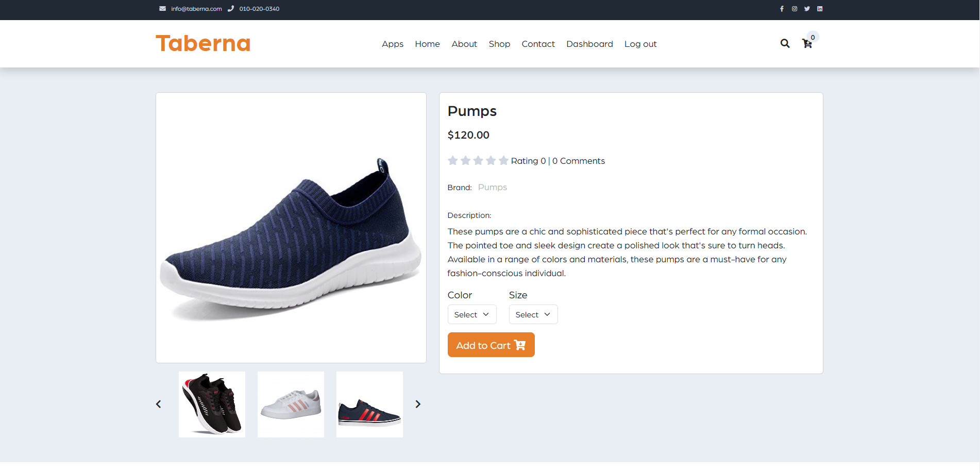Select the fifth rating star

503,160
